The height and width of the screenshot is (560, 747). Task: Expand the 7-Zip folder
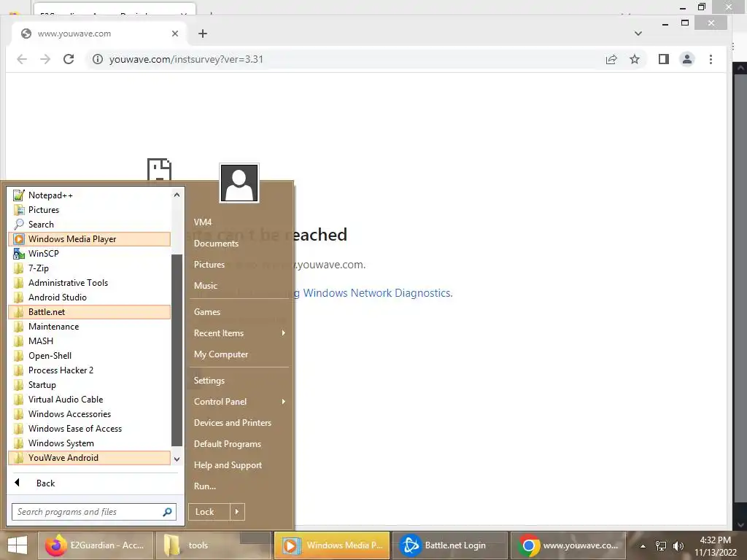(x=90, y=268)
